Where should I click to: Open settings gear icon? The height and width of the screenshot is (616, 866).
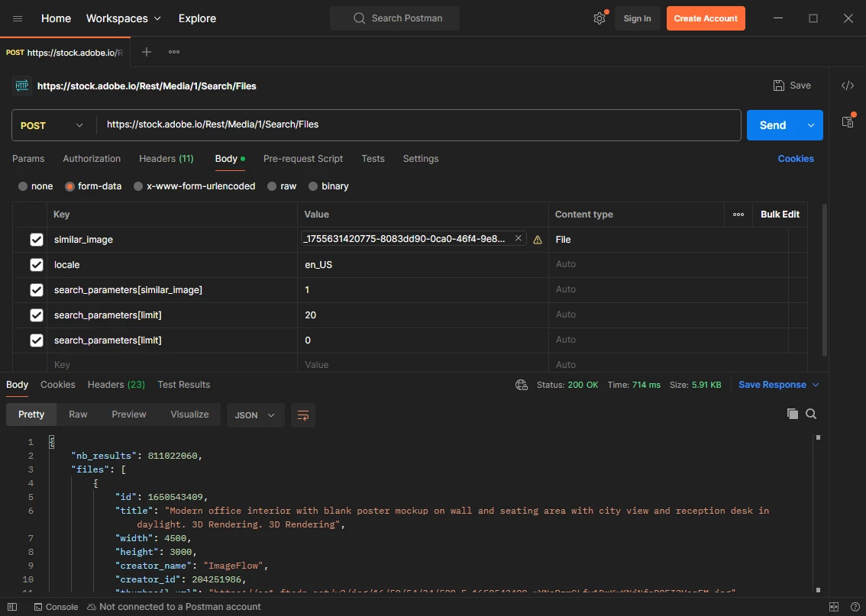[x=599, y=18]
